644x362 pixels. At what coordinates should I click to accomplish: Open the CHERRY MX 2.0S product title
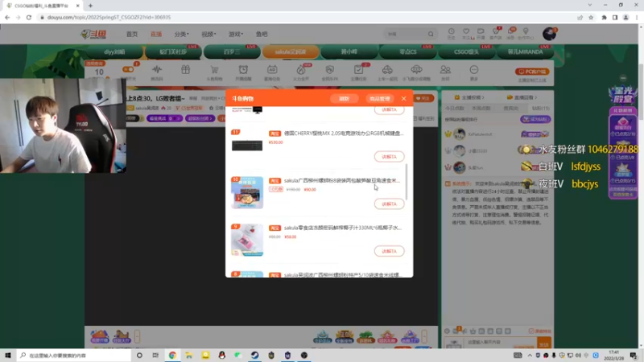click(x=344, y=134)
